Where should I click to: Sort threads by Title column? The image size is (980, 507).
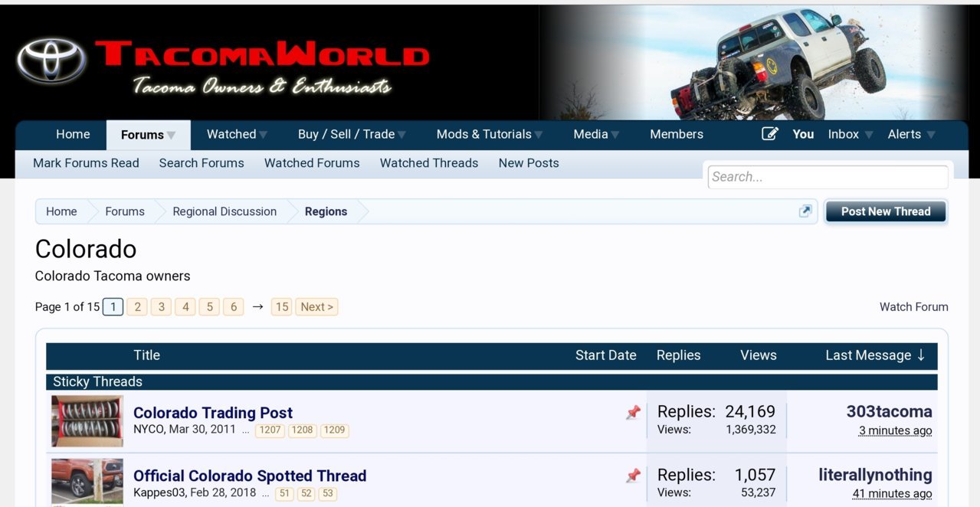(146, 355)
